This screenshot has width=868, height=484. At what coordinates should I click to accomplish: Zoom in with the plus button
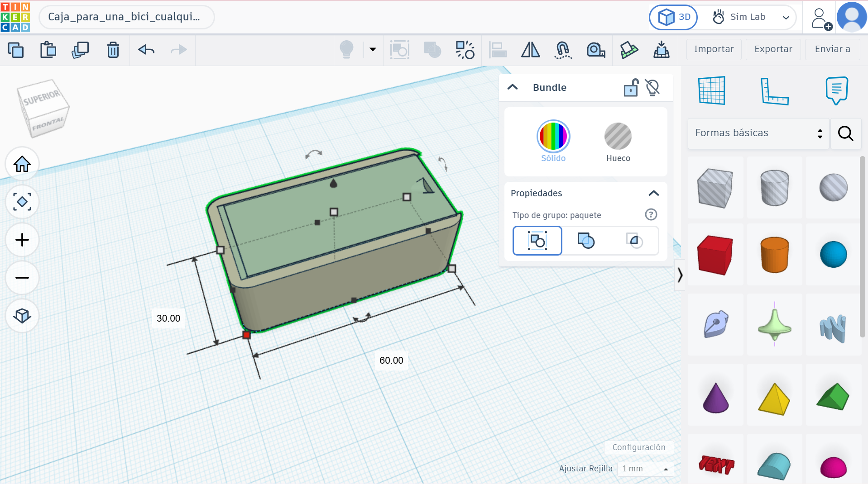pos(22,240)
